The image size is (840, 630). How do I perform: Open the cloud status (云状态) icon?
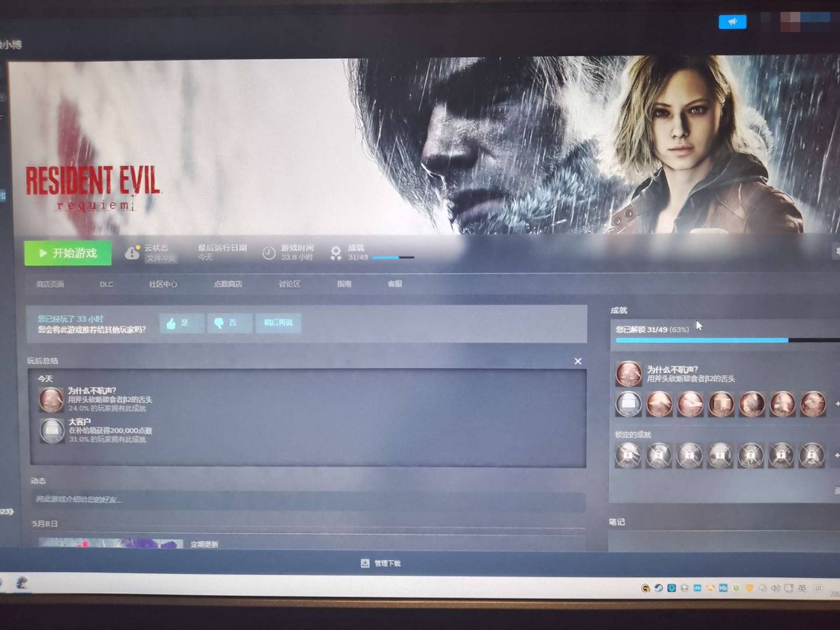pos(132,253)
